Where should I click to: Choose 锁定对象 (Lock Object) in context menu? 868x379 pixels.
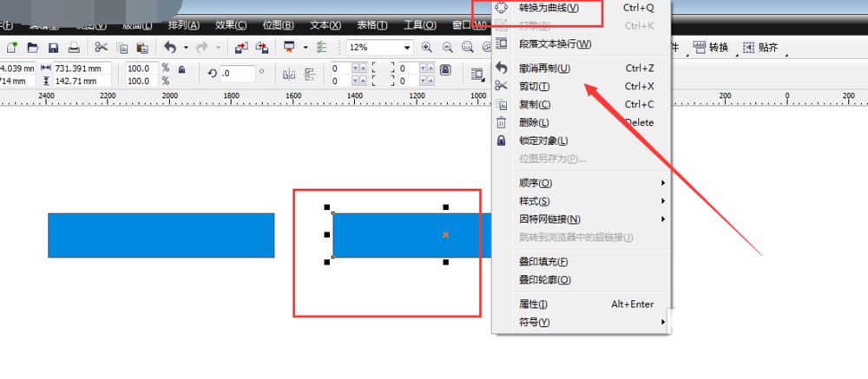(x=543, y=140)
